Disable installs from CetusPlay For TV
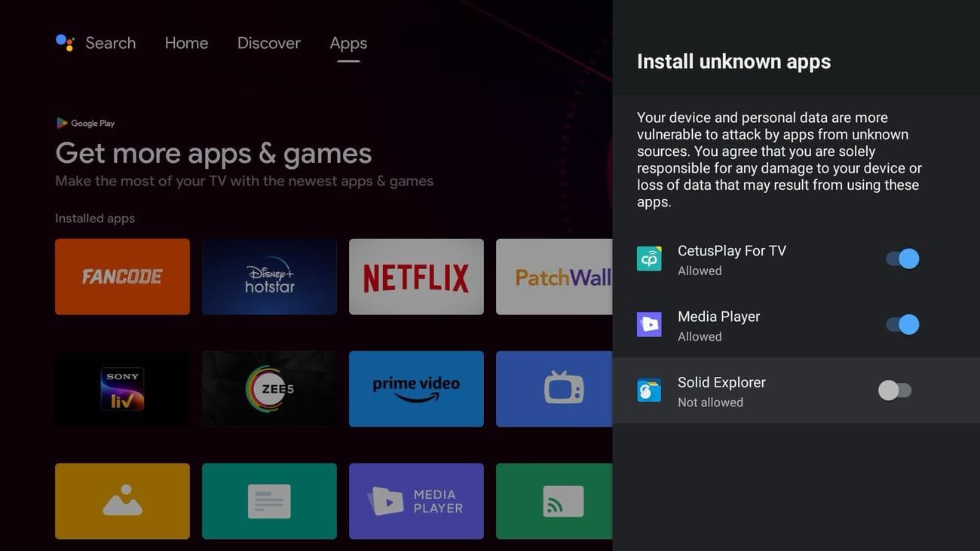The image size is (980, 551). coord(903,259)
